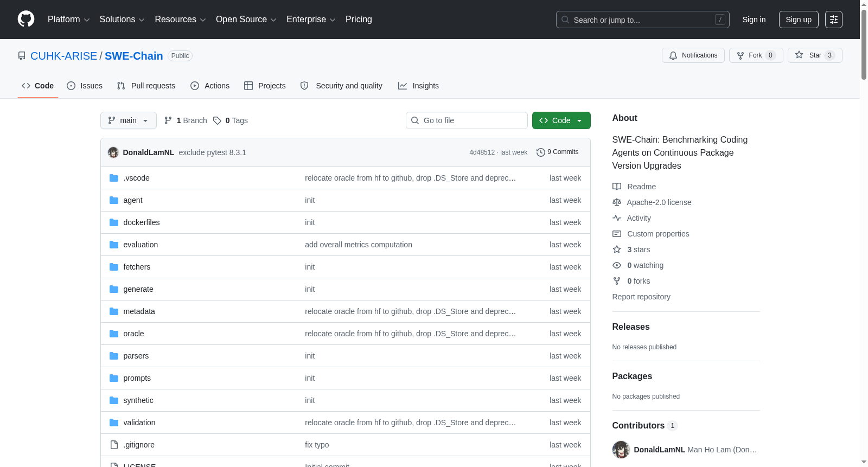Viewport: 868px width, 467px height.
Task: Click the prompts folder icon
Action: pyautogui.click(x=114, y=378)
